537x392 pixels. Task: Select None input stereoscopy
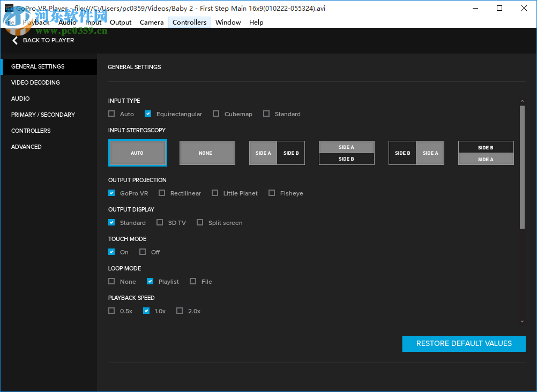click(207, 153)
